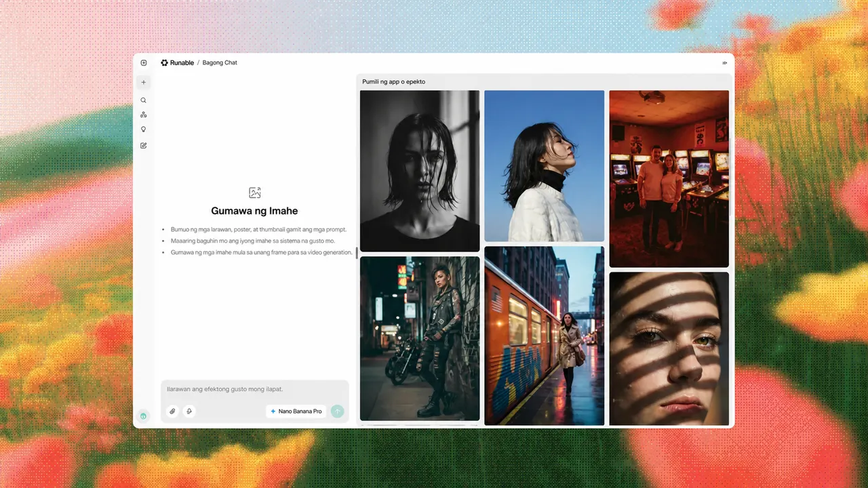Click the Runable breadcrumb text

pyautogui.click(x=181, y=63)
